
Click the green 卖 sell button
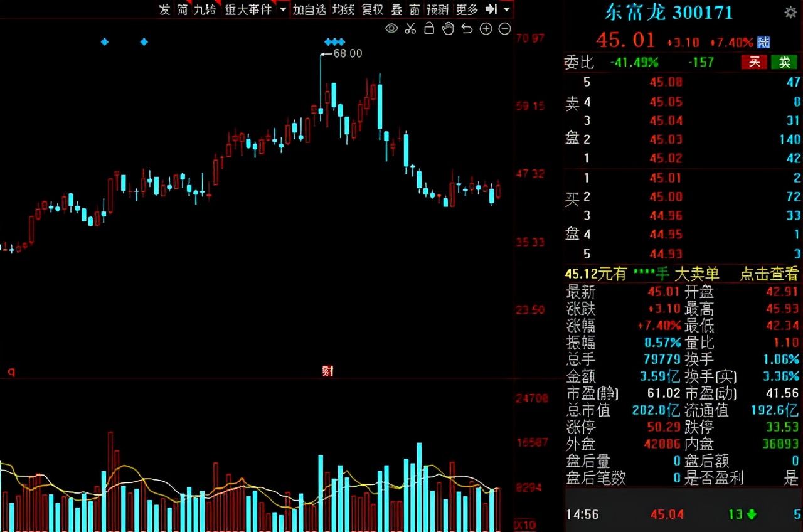coord(784,62)
